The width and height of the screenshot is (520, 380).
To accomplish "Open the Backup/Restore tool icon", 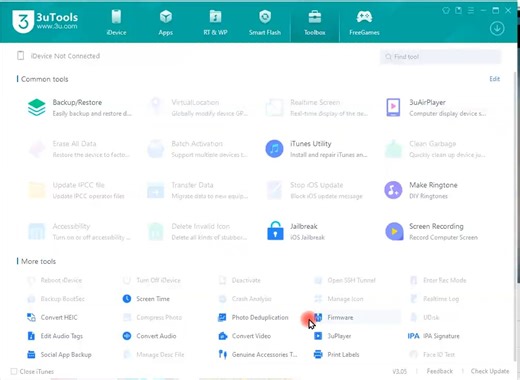I will pos(36,107).
